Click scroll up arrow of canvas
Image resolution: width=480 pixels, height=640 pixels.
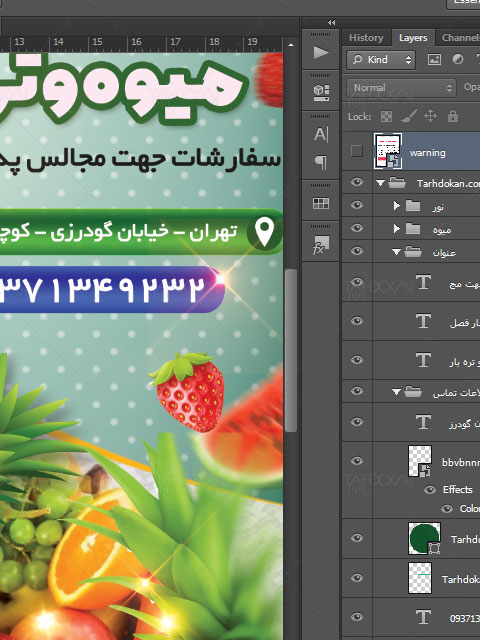click(x=291, y=45)
